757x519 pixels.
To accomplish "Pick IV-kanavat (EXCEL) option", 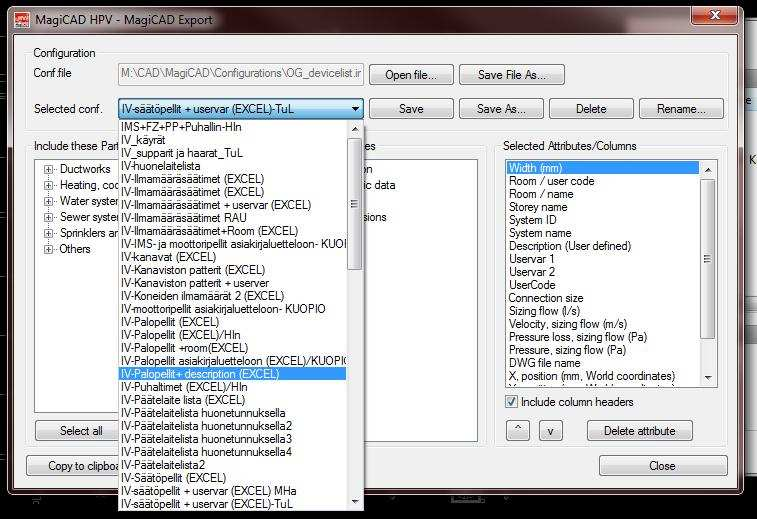I will click(232, 257).
